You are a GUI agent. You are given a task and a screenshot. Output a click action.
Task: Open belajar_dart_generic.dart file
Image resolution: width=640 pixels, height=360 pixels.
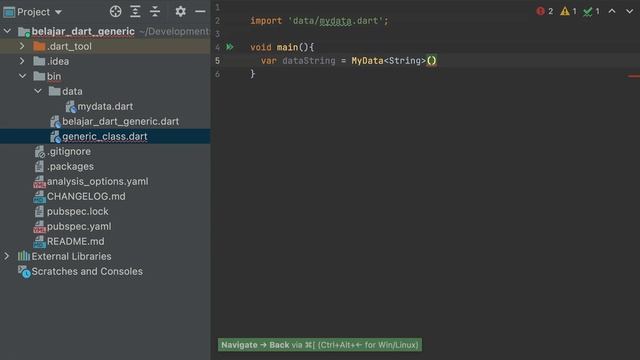pos(120,122)
